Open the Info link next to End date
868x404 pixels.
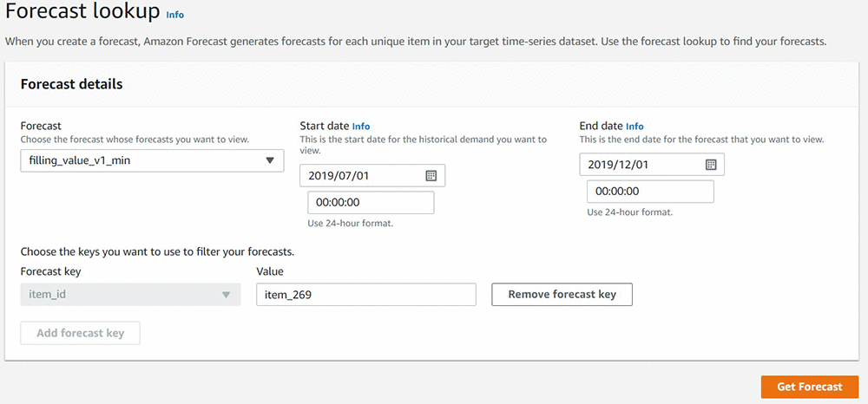coord(635,126)
